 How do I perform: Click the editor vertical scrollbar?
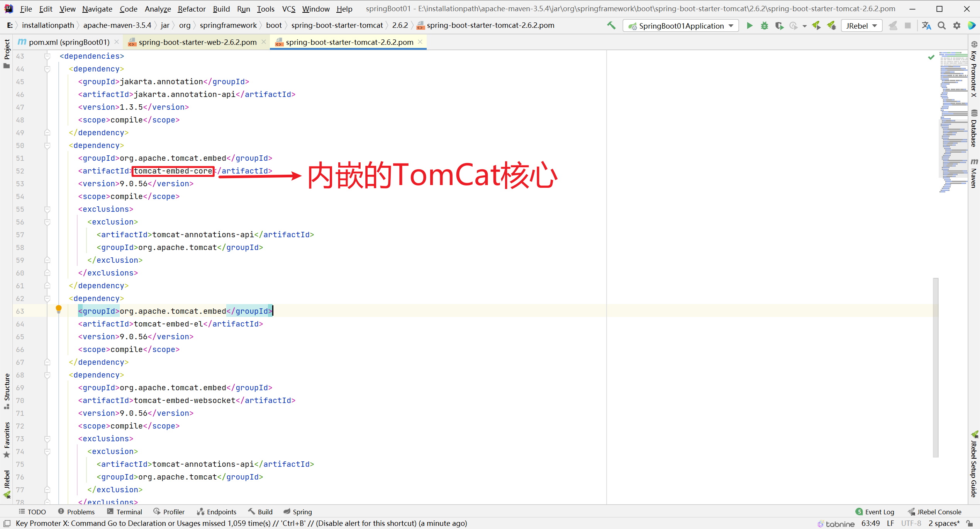(x=935, y=367)
